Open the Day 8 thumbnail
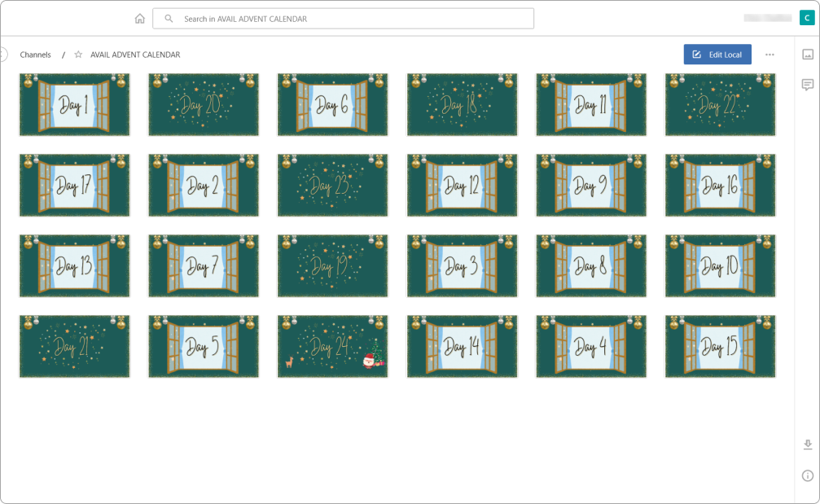Image resolution: width=820 pixels, height=504 pixels. (590, 266)
